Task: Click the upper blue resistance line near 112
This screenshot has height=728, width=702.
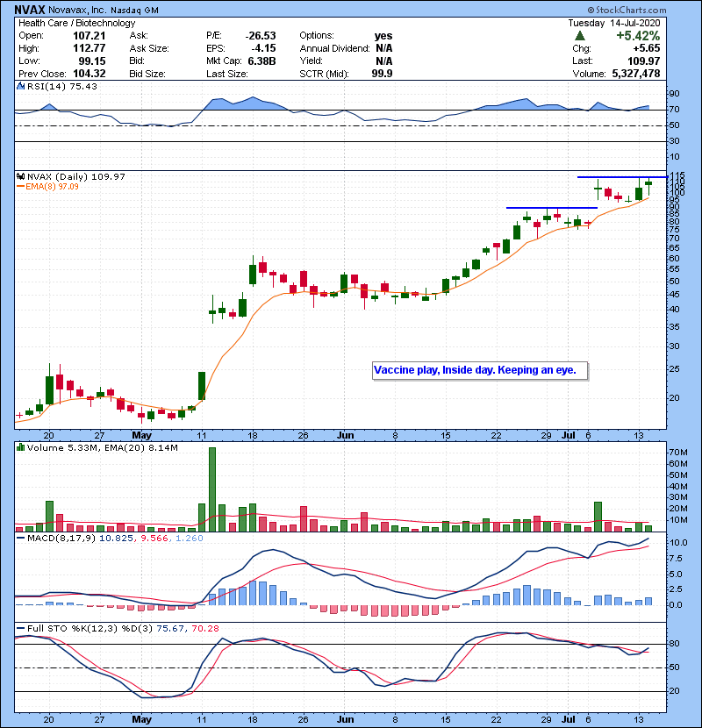Action: pyautogui.click(x=622, y=177)
